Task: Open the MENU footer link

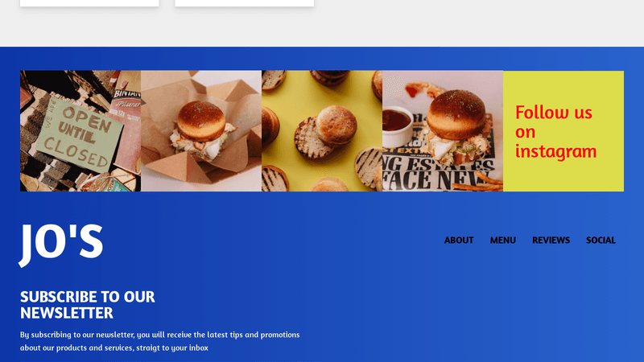Action: click(x=502, y=240)
